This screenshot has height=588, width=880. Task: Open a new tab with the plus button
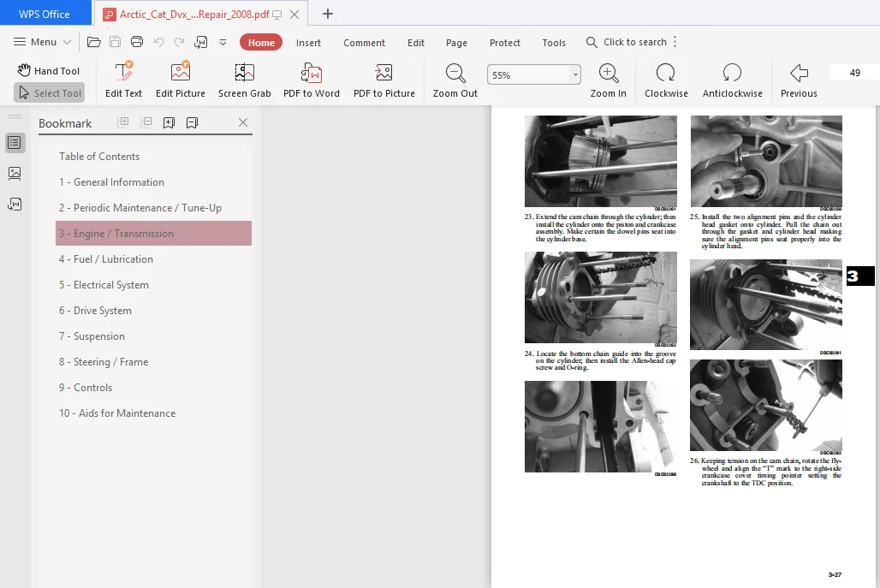click(328, 14)
